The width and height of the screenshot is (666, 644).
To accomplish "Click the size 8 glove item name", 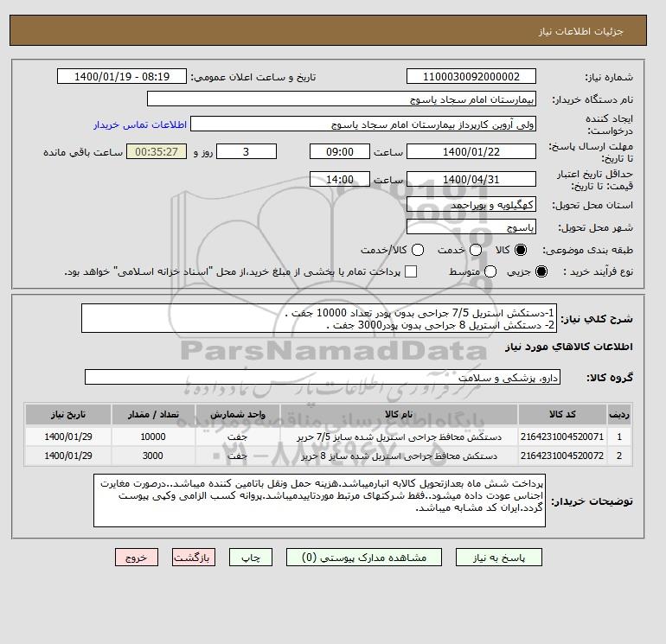I will pos(399,456).
